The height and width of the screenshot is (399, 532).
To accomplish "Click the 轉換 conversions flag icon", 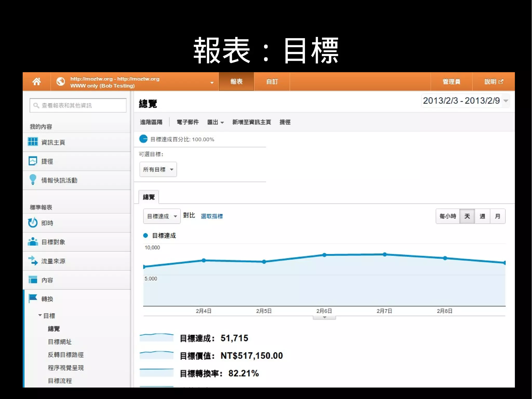I will tap(33, 298).
